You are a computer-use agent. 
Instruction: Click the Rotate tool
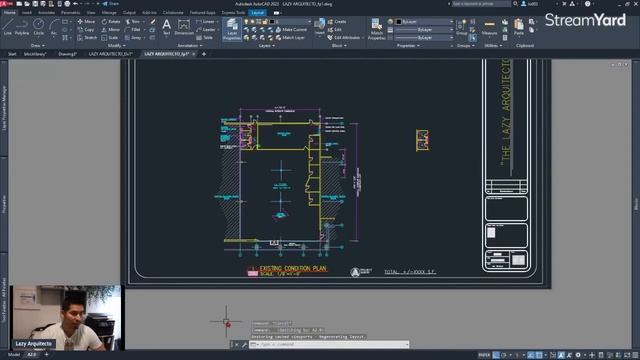click(x=111, y=22)
